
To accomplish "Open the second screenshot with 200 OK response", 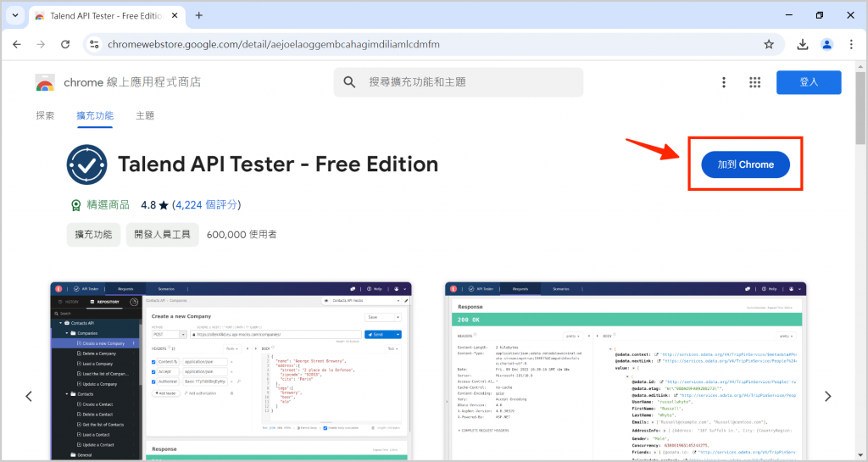I will (x=626, y=370).
